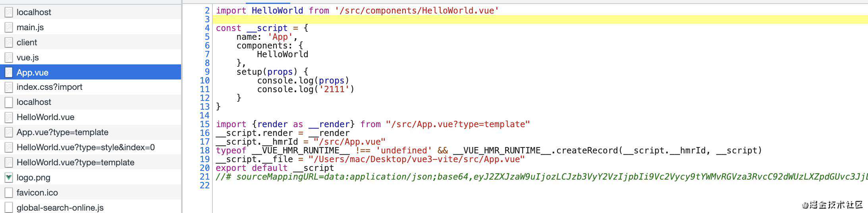Click line number 21 in code gutter
The width and height of the screenshot is (868, 213).
tap(204, 177)
